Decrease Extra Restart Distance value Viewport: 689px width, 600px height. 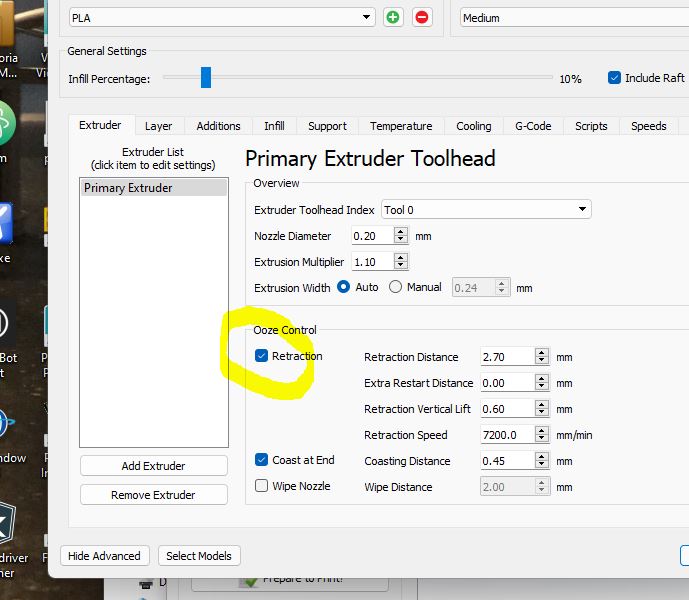coord(542,387)
